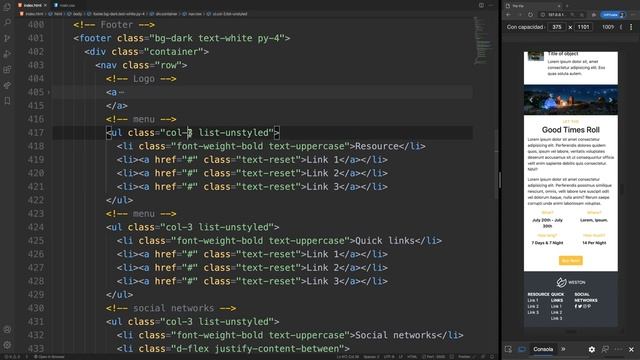
Task: Click language mode HTML in status bar
Action: pyautogui.click(x=412, y=357)
